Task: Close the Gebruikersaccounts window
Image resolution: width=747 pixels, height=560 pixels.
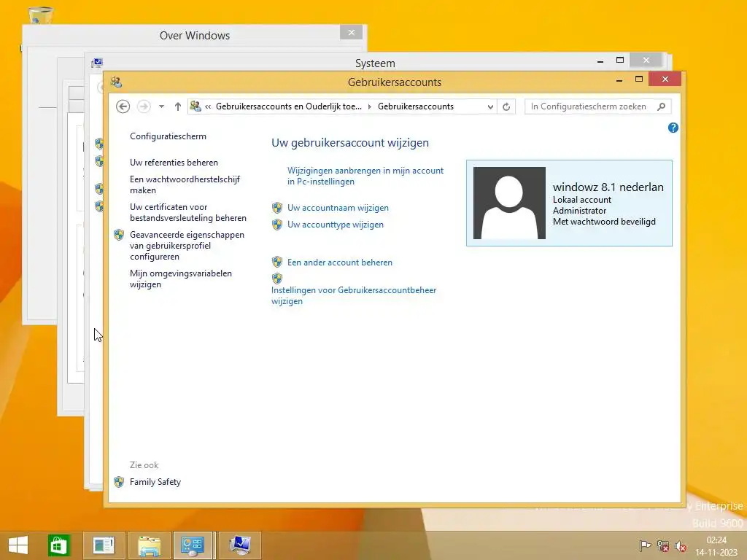Action: tap(665, 79)
